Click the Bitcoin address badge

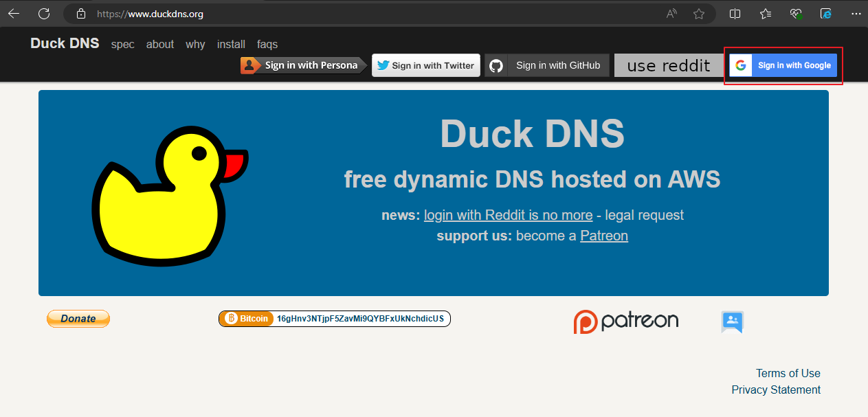tap(335, 319)
